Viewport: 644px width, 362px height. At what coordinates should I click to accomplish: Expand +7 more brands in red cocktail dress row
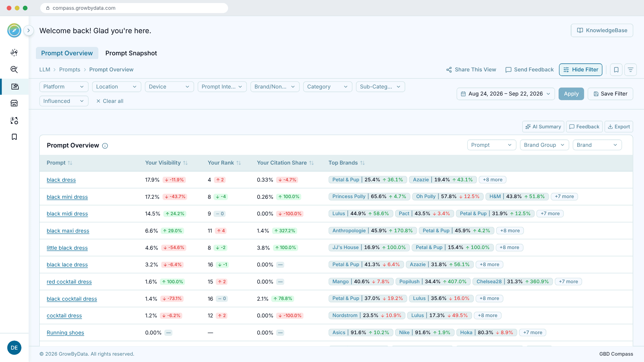pos(568,282)
